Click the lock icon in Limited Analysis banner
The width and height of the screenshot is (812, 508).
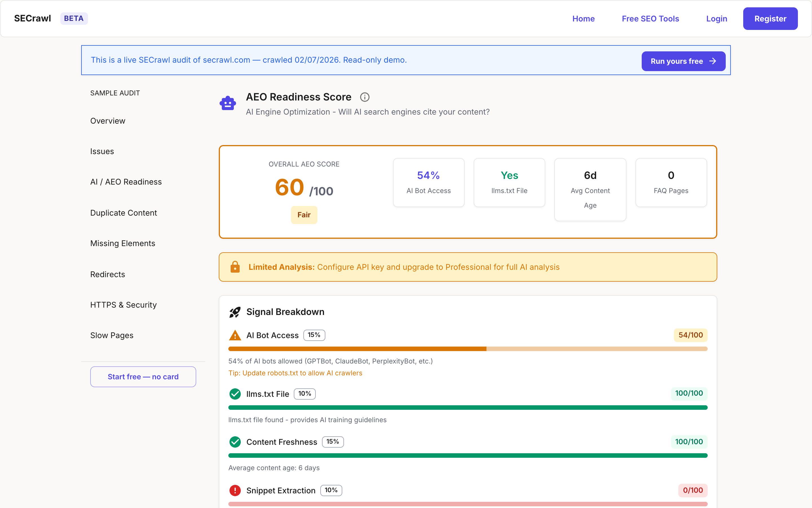(x=235, y=267)
